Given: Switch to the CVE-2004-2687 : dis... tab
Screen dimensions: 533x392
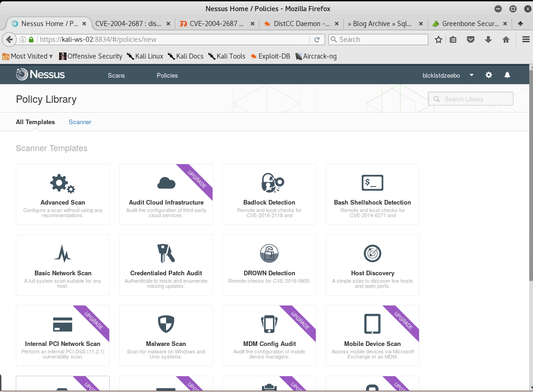Looking at the screenshot, I should click(132, 23).
